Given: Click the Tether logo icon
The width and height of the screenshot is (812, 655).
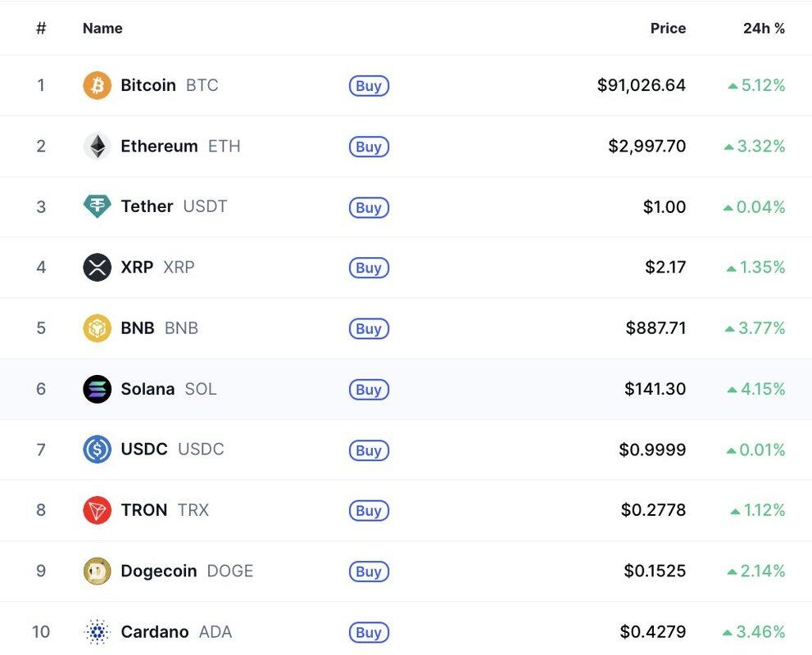Looking at the screenshot, I should (x=97, y=206).
